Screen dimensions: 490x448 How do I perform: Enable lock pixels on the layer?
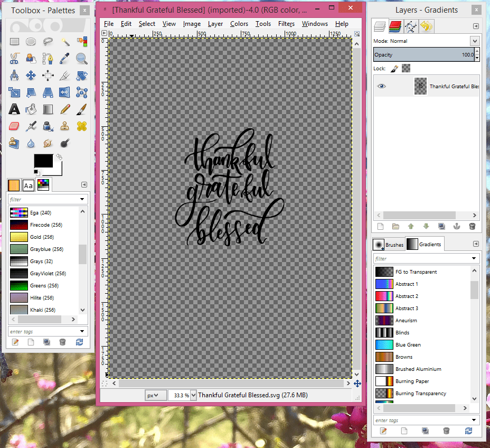click(394, 68)
